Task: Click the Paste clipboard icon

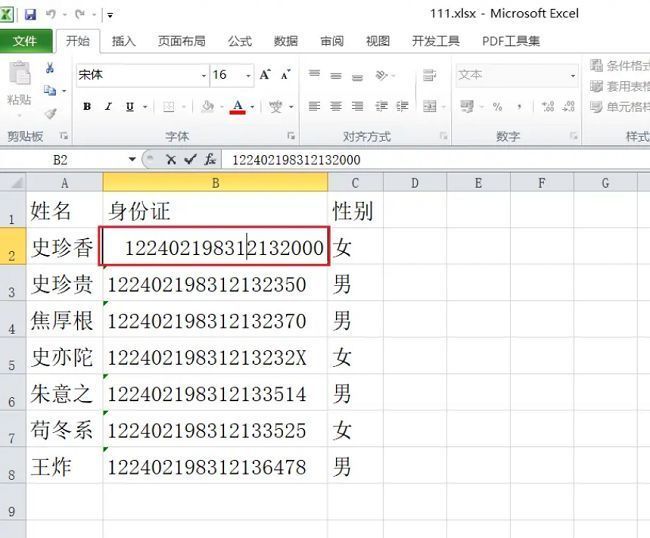Action: 19,78
